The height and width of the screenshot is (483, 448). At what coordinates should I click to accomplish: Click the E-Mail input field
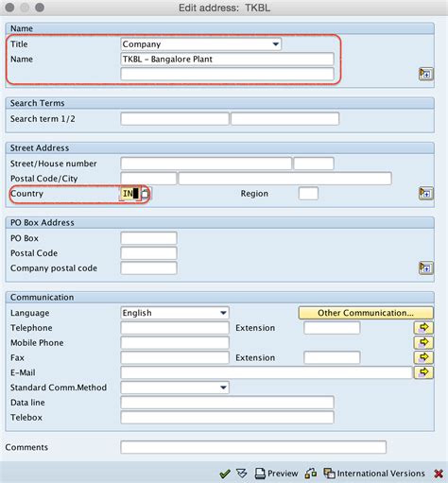267,372
